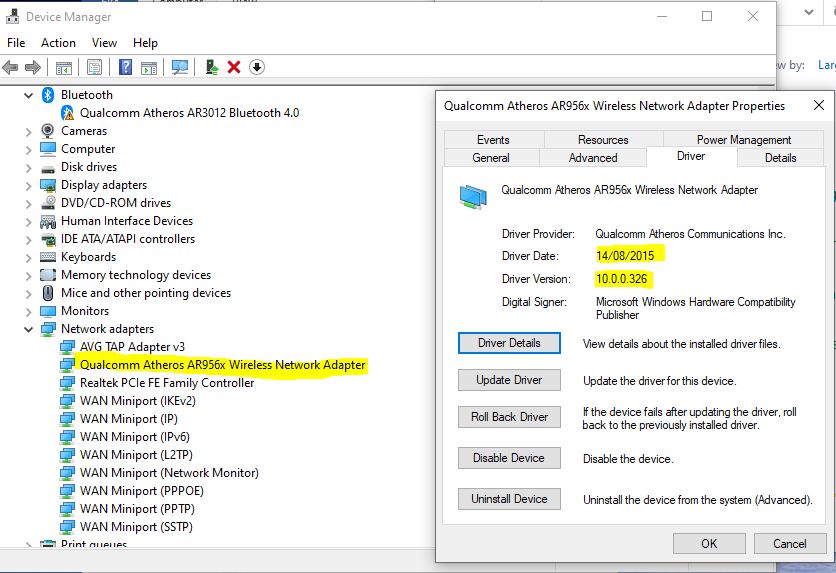Click the Mice and other pointing devices icon
The image size is (836, 573).
coord(48,293)
